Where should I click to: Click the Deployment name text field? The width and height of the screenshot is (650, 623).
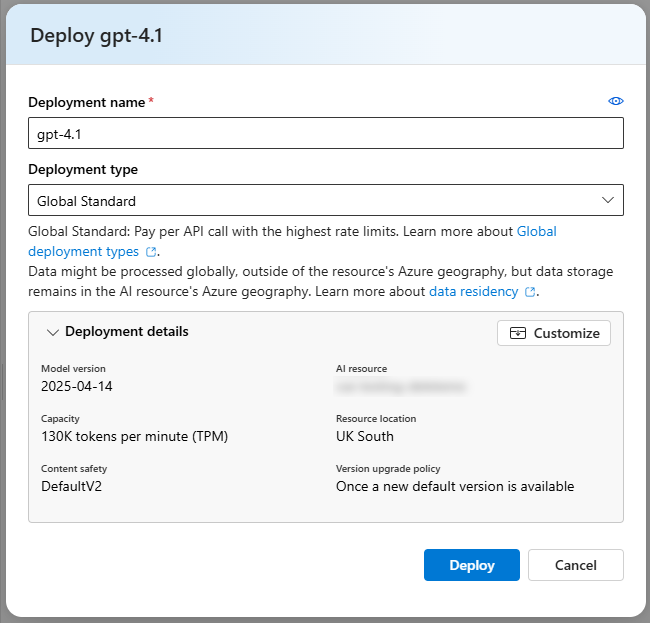(325, 133)
